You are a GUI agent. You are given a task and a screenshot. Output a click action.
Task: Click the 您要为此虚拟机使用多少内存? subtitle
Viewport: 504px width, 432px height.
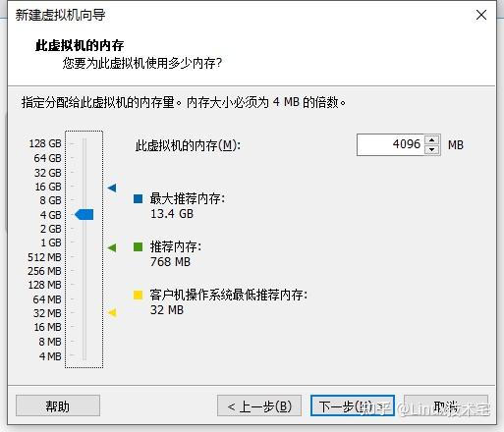click(x=142, y=63)
